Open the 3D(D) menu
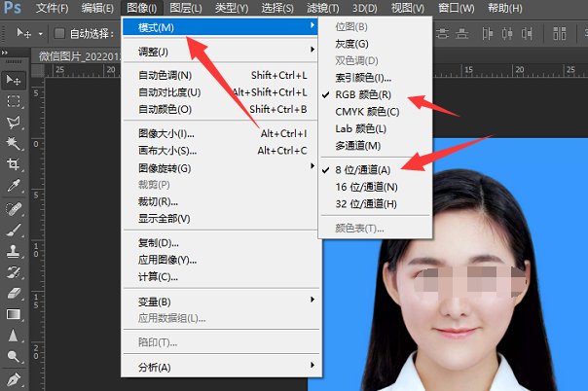588x391 pixels. pyautogui.click(x=364, y=8)
